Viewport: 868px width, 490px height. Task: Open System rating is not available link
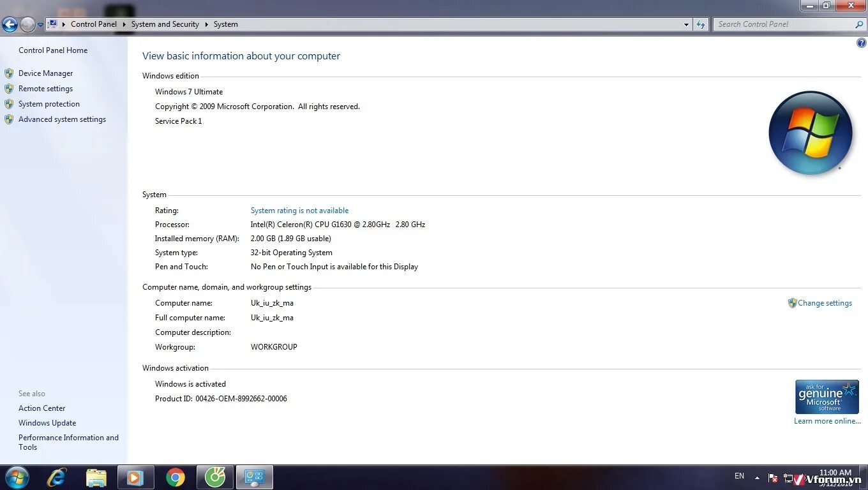coord(299,211)
